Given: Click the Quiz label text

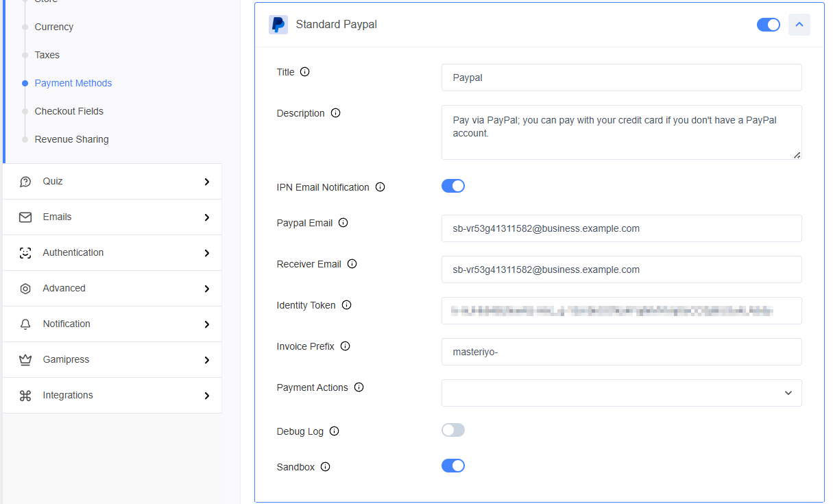Looking at the screenshot, I should (53, 181).
